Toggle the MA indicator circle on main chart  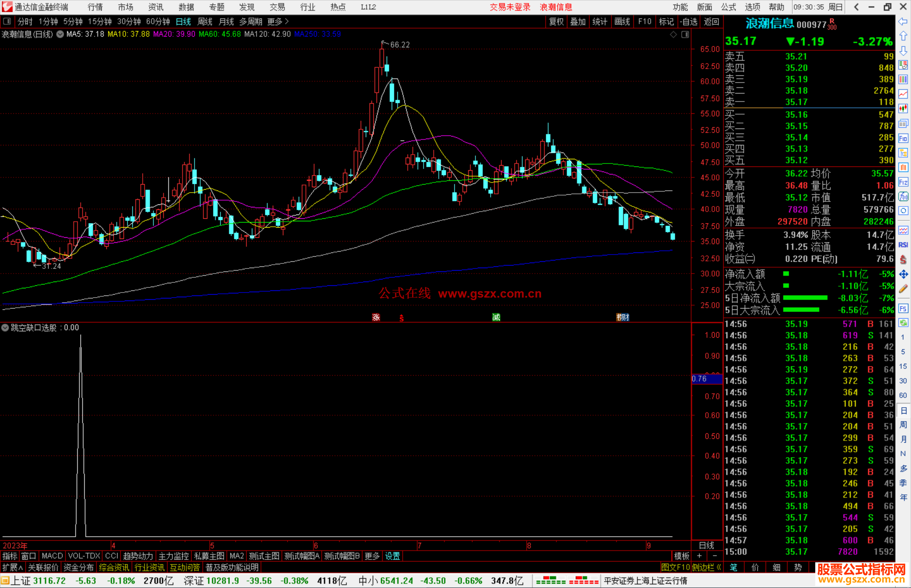point(60,34)
